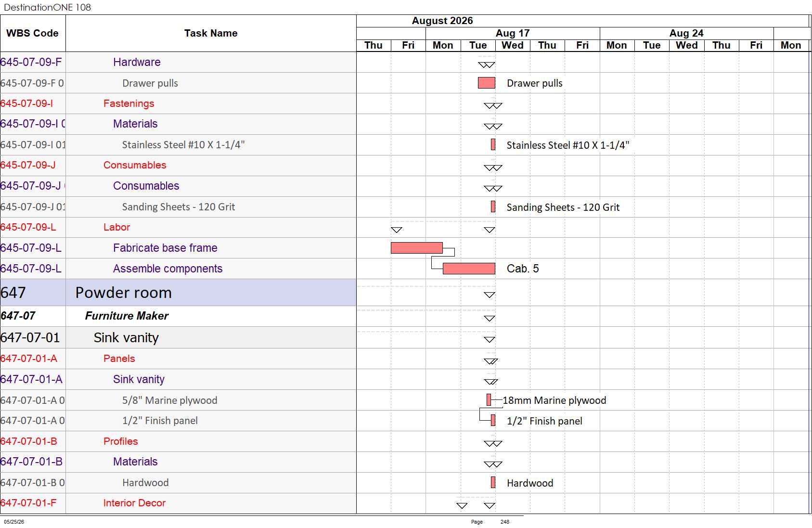Image resolution: width=812 pixels, height=528 pixels.
Task: Click the Drawer pulls Gantt bar
Action: [x=486, y=83]
